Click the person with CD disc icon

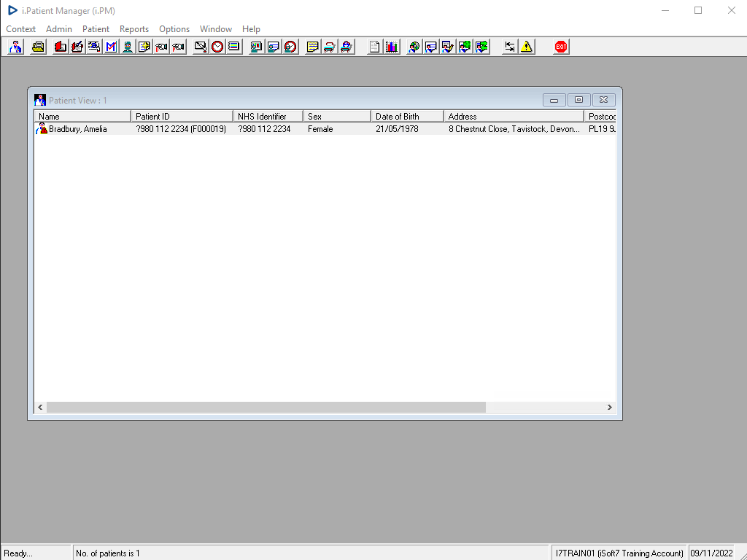point(414,47)
